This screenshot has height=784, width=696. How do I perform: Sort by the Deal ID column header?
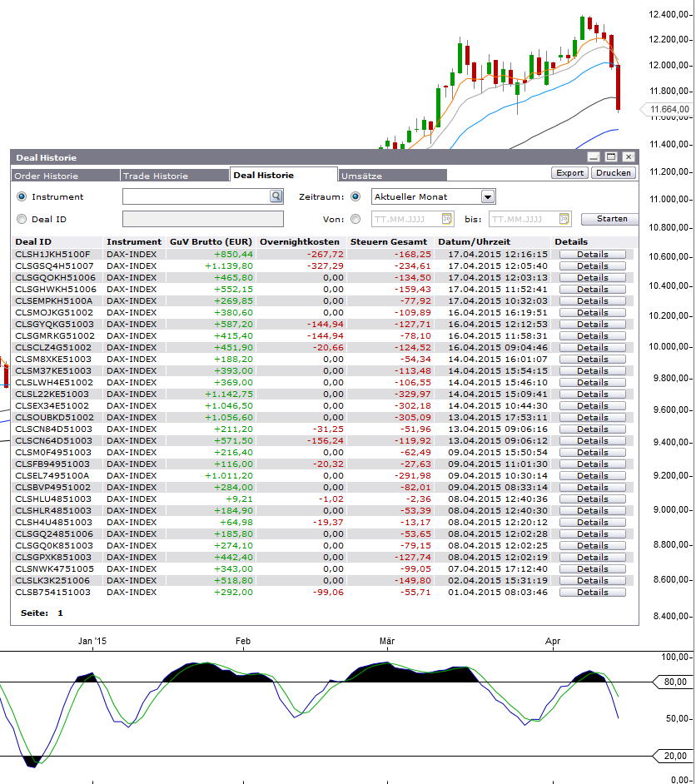click(x=33, y=241)
